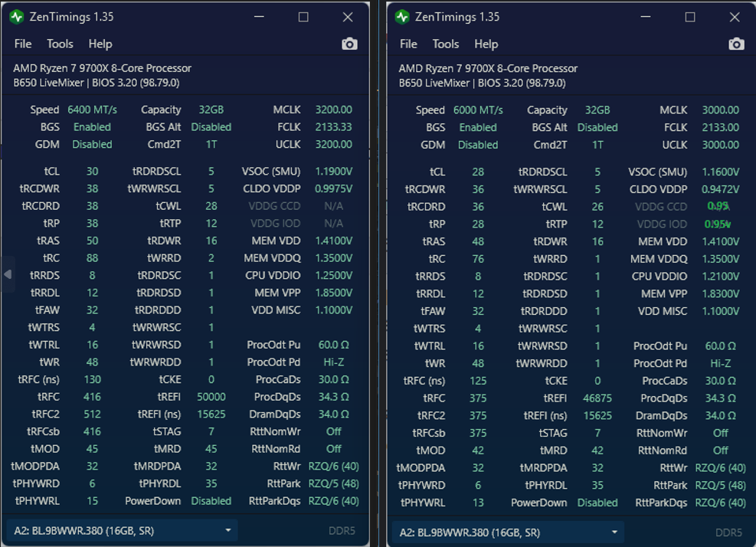
Task: Click the screenshot camera icon in left ZenTimings window
Action: [349, 44]
